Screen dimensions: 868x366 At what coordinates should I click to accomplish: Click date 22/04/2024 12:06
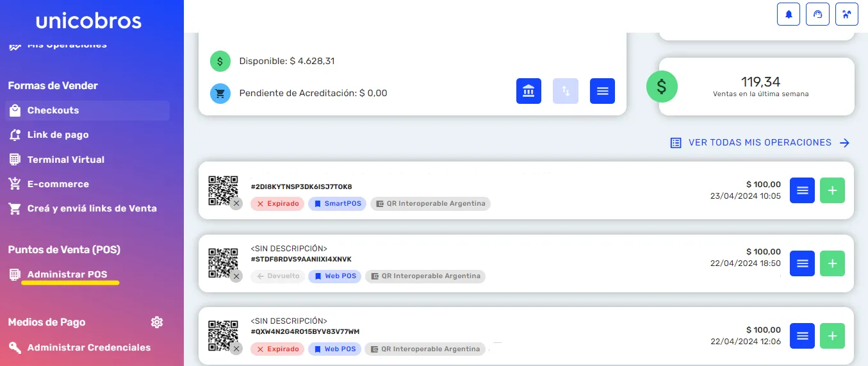tap(746, 342)
